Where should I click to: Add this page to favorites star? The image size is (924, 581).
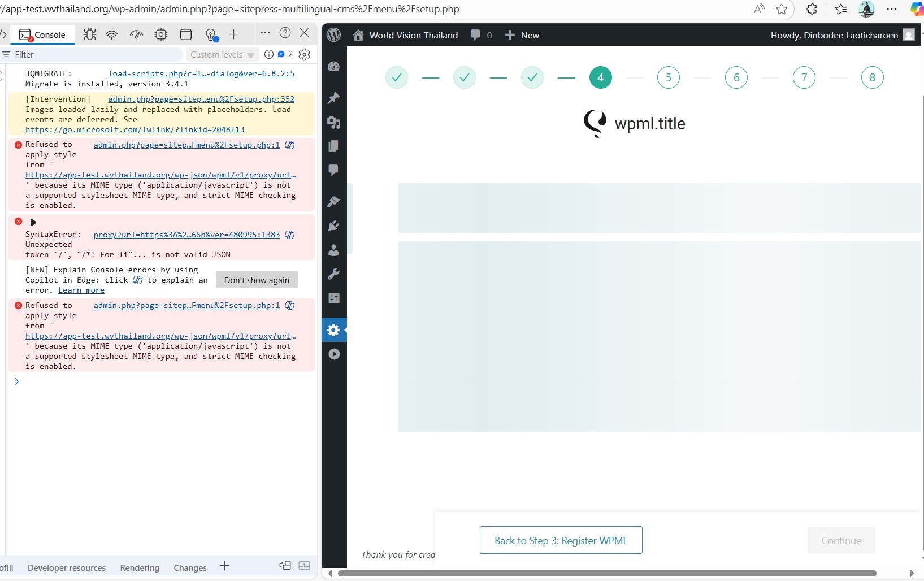(782, 8)
